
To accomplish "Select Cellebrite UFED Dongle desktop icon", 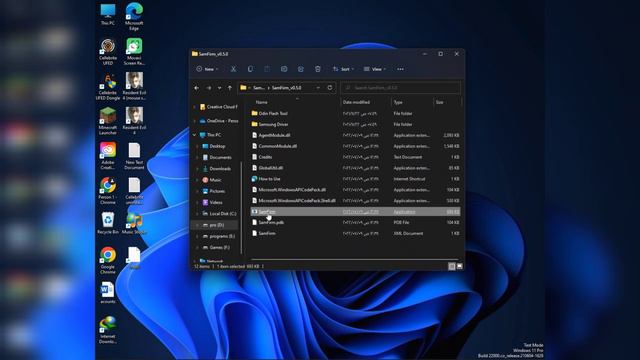I will pyautogui.click(x=108, y=87).
